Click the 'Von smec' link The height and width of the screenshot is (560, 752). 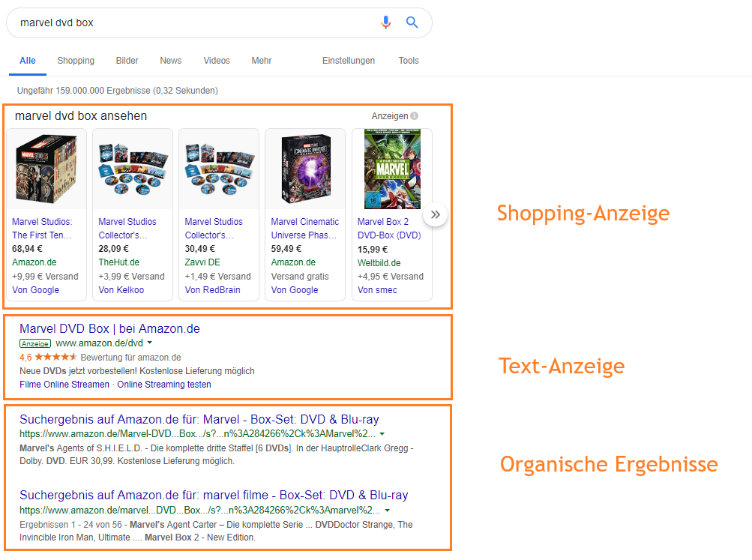click(377, 290)
